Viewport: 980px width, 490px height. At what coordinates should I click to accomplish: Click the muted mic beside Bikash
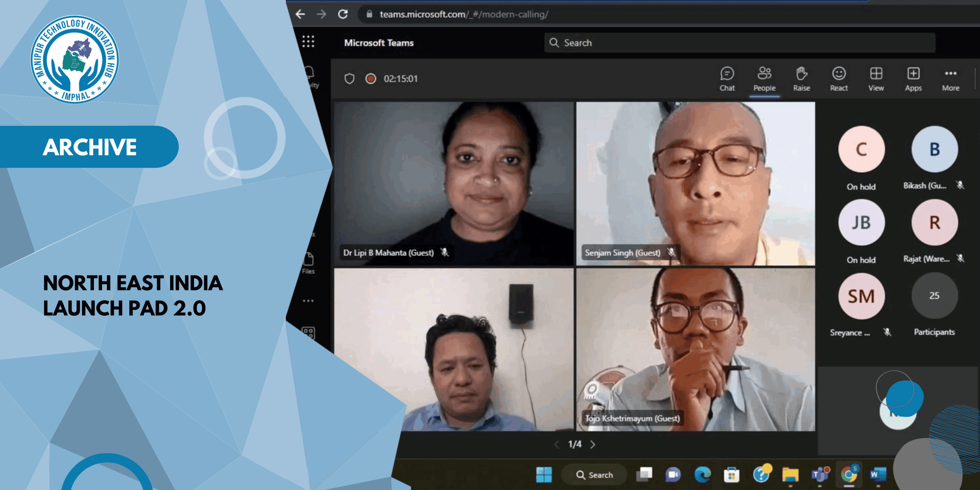click(x=960, y=185)
